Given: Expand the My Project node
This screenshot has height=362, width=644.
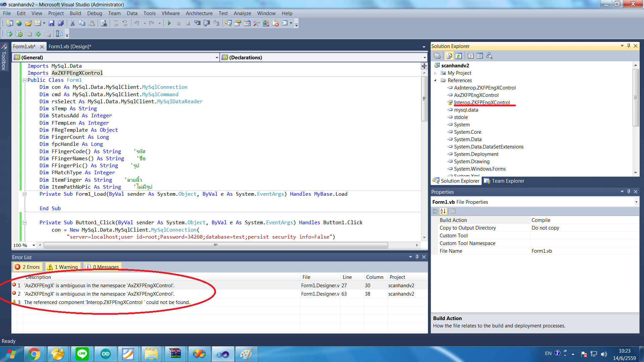Looking at the screenshot, I should click(435, 73).
